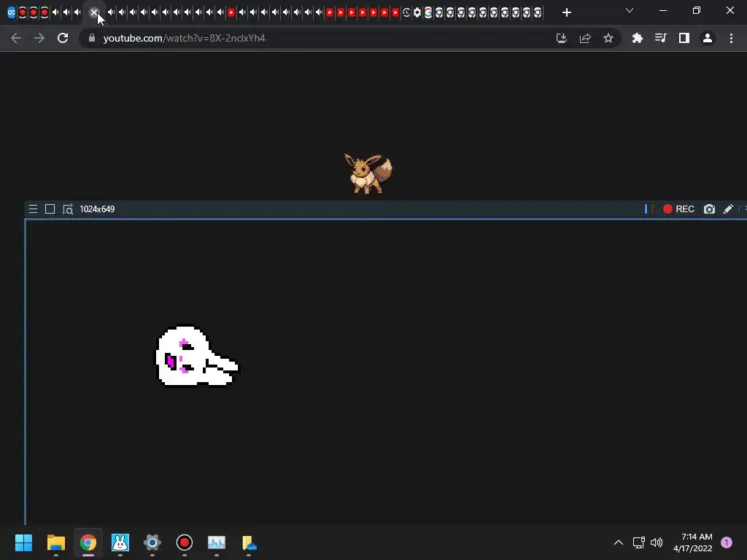Open the performance monitor taskbar icon

[x=217, y=542]
